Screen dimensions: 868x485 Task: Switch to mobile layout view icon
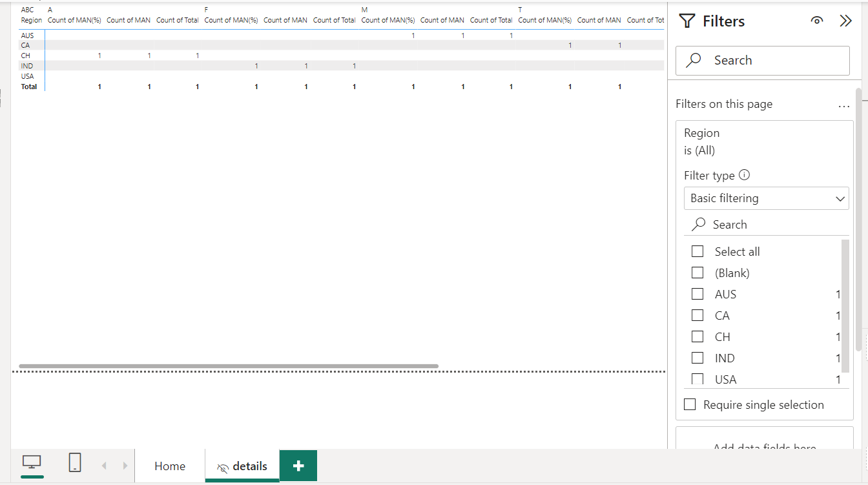75,462
